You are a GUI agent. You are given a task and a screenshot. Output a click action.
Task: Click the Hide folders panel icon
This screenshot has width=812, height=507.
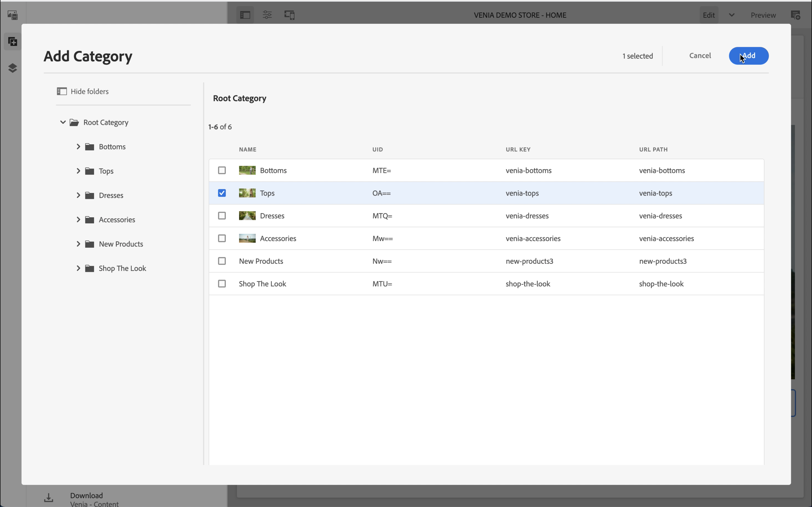click(61, 91)
